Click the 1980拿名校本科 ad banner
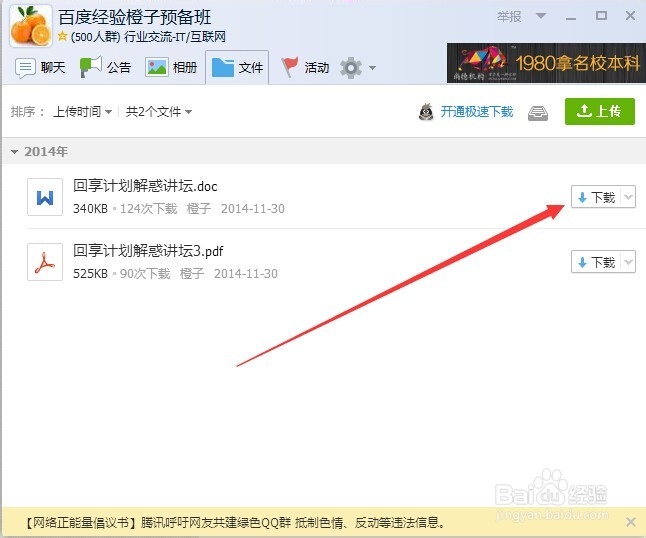The height and width of the screenshot is (538, 646). [x=546, y=63]
